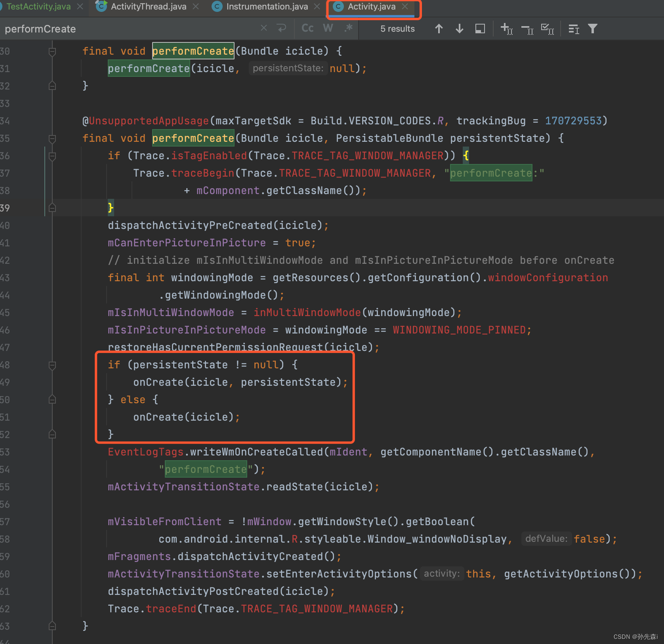The width and height of the screenshot is (664, 644).
Task: Go to next search occurrence arrow
Action: coord(460,29)
